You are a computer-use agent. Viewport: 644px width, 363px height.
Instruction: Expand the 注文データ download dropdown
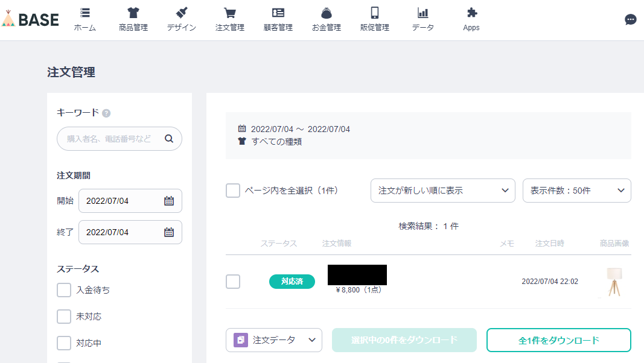(273, 340)
